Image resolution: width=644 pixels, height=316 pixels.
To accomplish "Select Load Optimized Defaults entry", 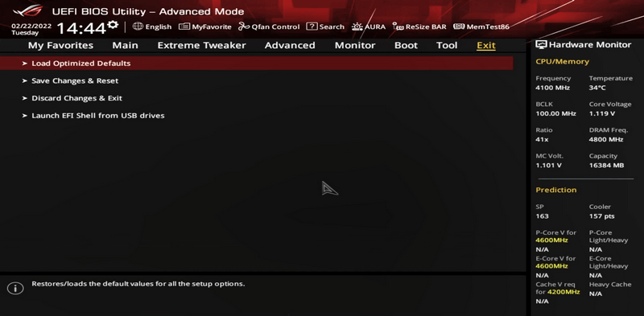I will coord(257,64).
